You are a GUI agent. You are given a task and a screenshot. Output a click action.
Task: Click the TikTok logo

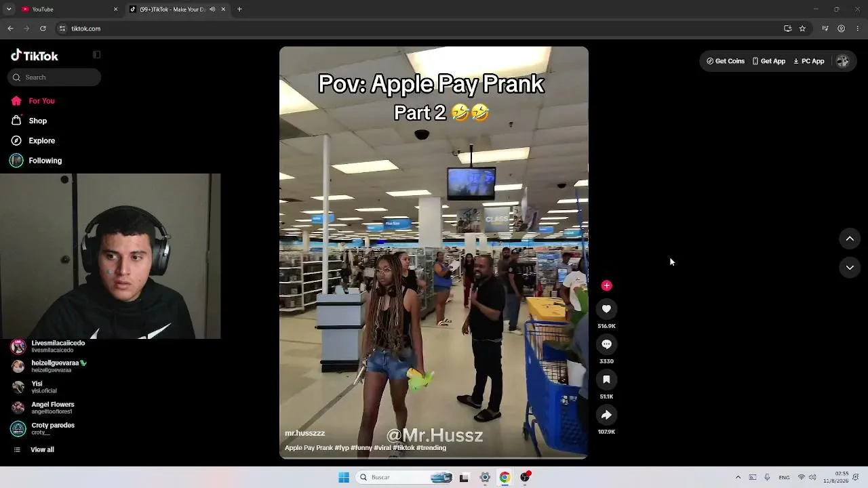click(35, 56)
